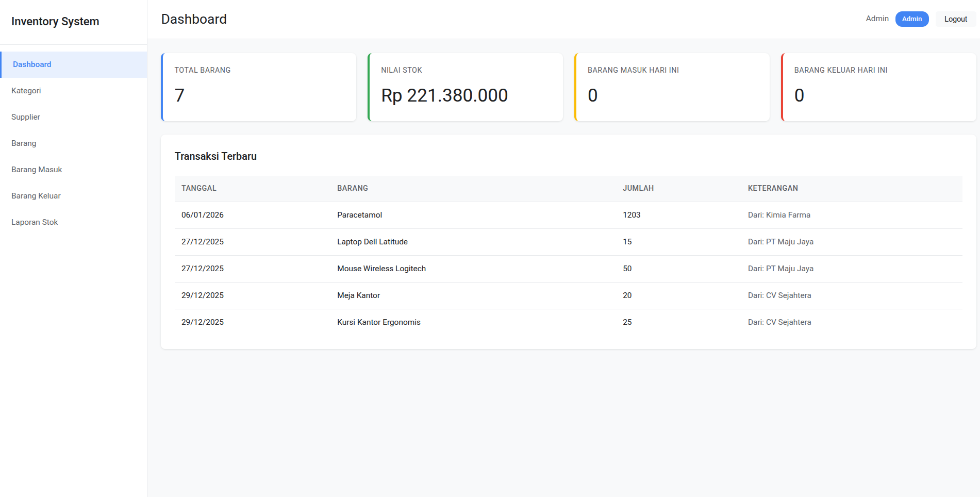Image resolution: width=980 pixels, height=497 pixels.
Task: Click the Transaksi Terbaru heading
Action: click(215, 156)
